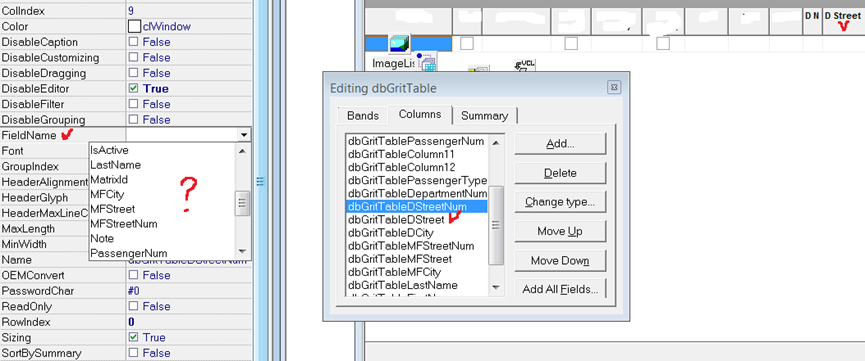Click the FieldName list scrollbar thumb
The height and width of the screenshot is (361, 865).
(242, 204)
